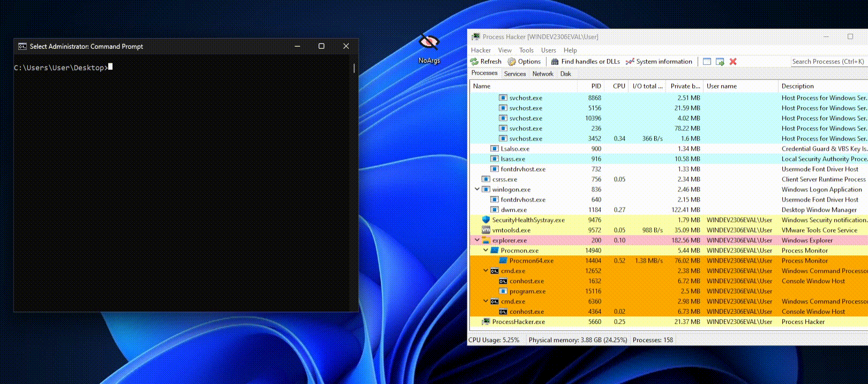Click the vmtoolsd.exe VMware icon
868x384 pixels.
coord(486,230)
